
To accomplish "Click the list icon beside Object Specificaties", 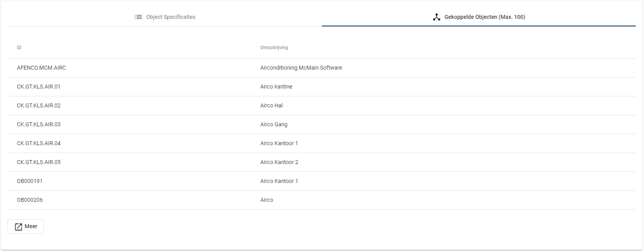I will point(138,17).
